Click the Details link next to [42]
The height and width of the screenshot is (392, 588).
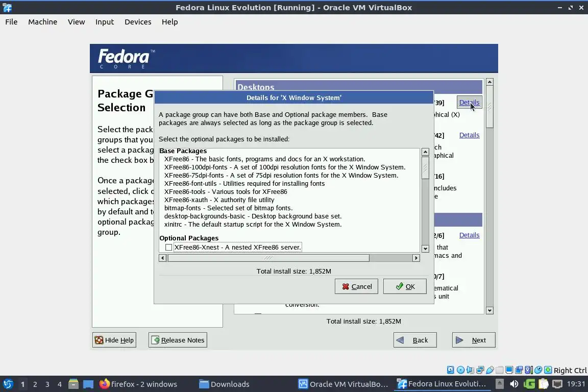469,135
